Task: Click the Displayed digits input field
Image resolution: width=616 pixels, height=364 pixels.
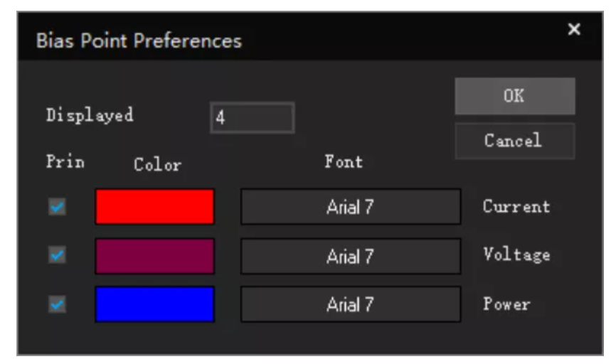Action: pos(252,118)
